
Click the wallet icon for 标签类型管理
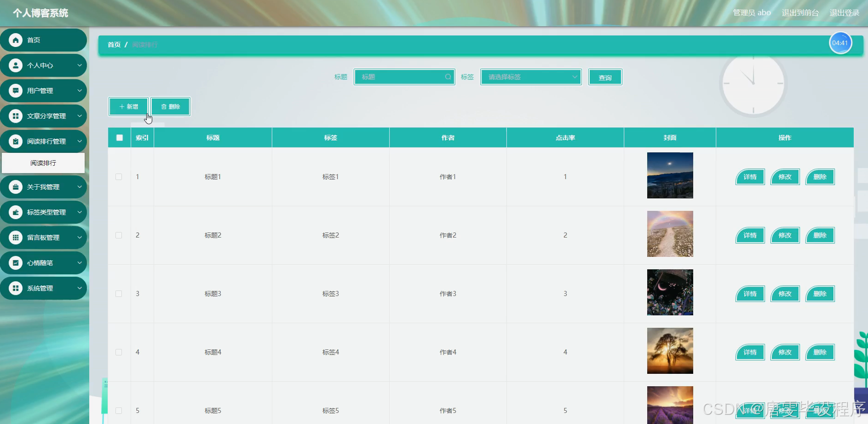point(16,212)
